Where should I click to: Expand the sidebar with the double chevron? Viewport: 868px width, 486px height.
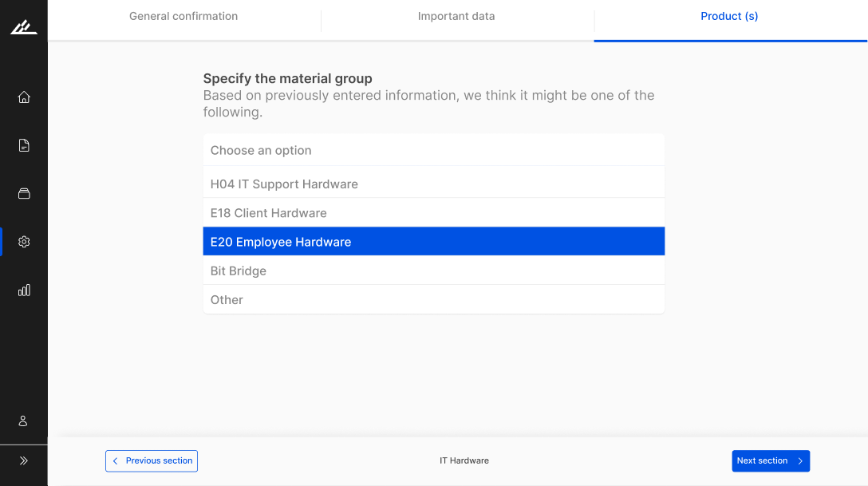pos(24,460)
